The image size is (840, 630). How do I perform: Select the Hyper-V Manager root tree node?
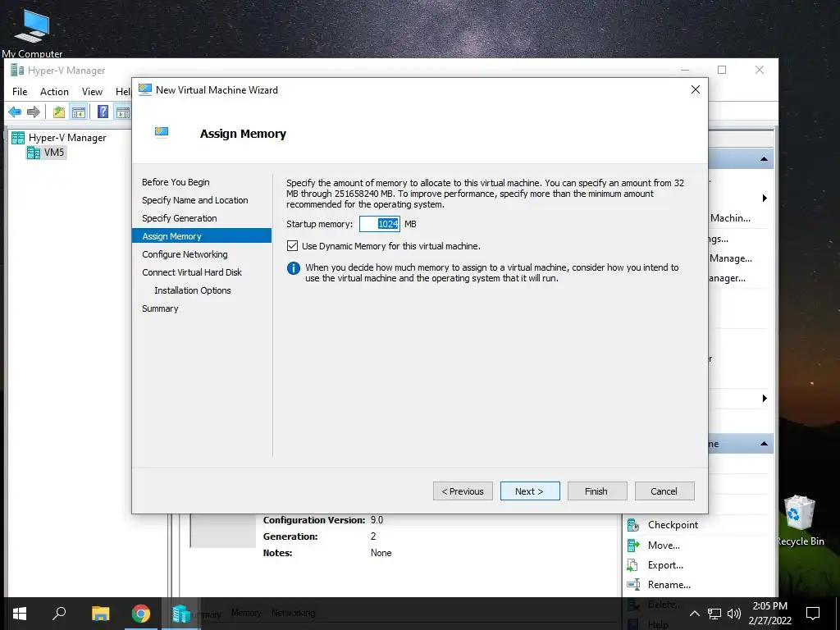67,138
